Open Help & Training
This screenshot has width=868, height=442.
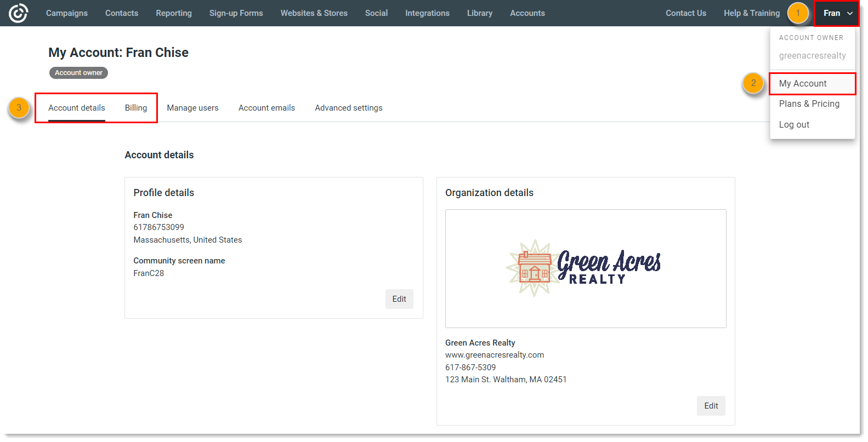point(752,13)
